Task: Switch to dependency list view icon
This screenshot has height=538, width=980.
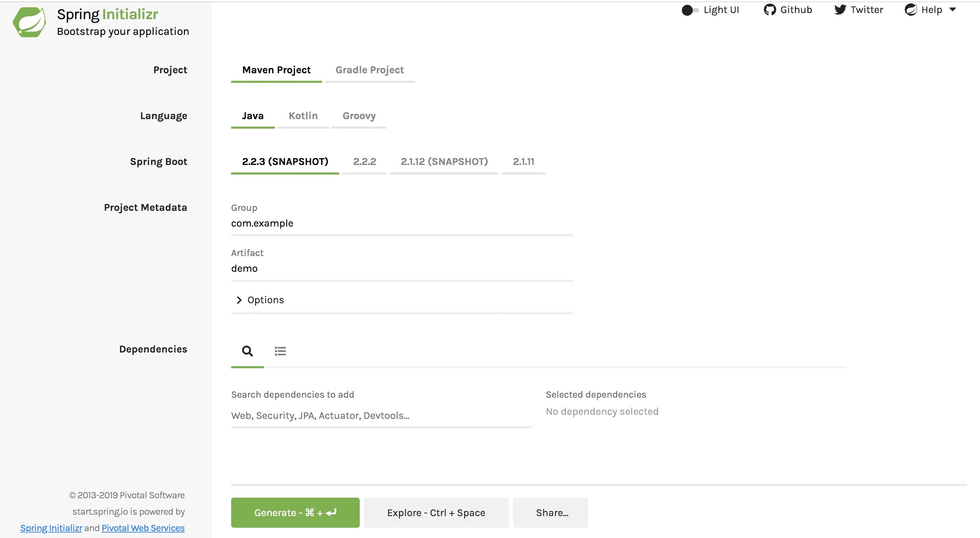Action: click(280, 351)
